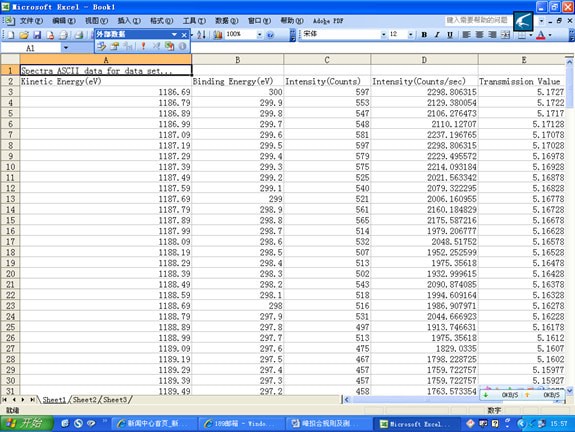575x432 pixels.
Task: Click left arrow of horizontal scrollbar
Action: coord(347,399)
